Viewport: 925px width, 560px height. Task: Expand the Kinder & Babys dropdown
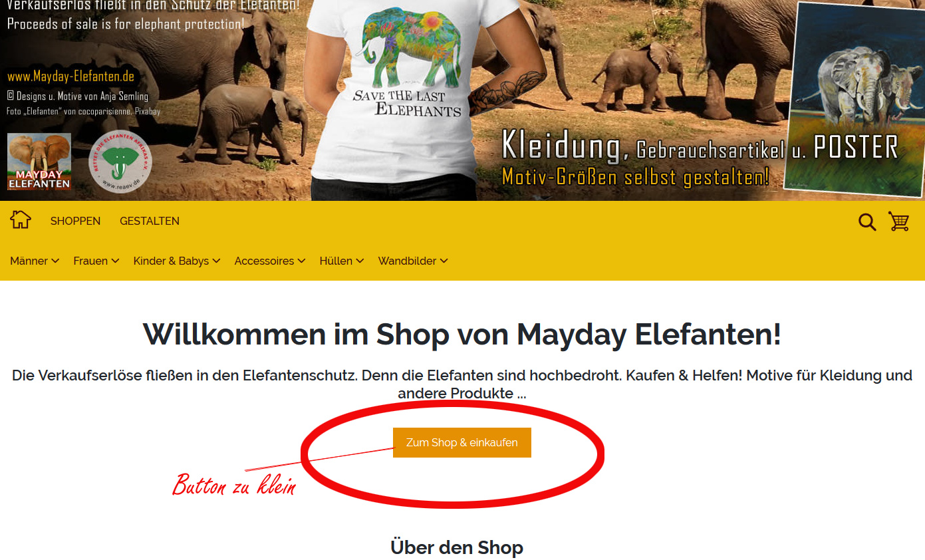tap(177, 261)
